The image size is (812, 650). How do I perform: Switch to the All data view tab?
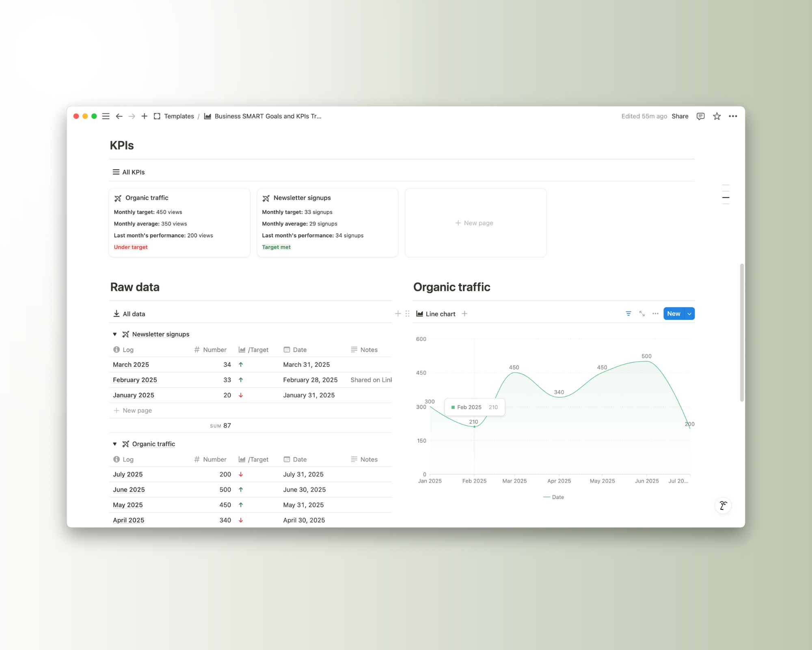[133, 314]
